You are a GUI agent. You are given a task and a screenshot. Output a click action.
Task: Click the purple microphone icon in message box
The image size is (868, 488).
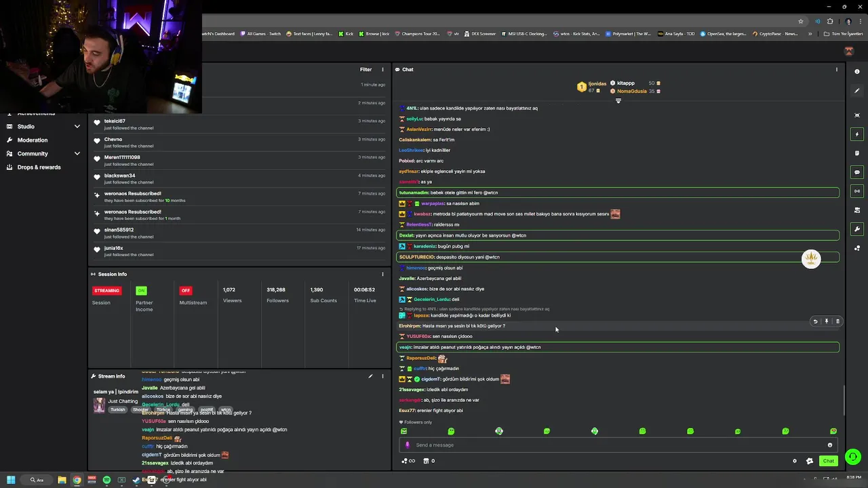tap(408, 445)
